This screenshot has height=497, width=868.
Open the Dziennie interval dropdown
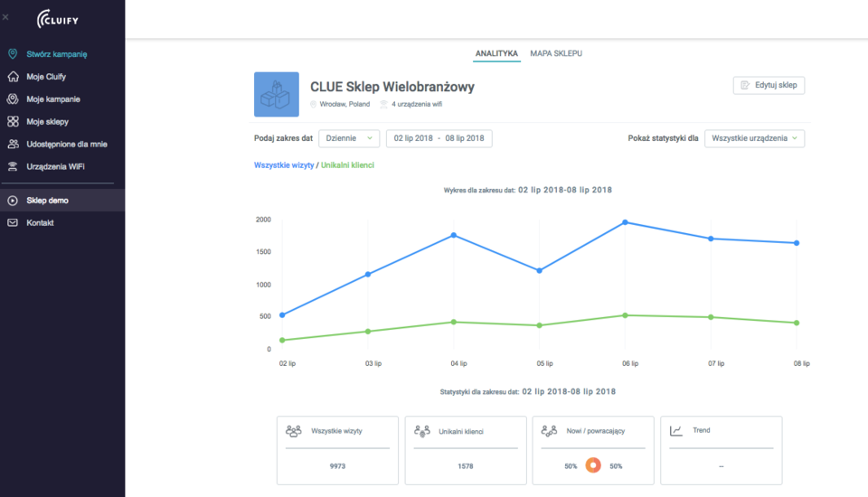coord(349,138)
